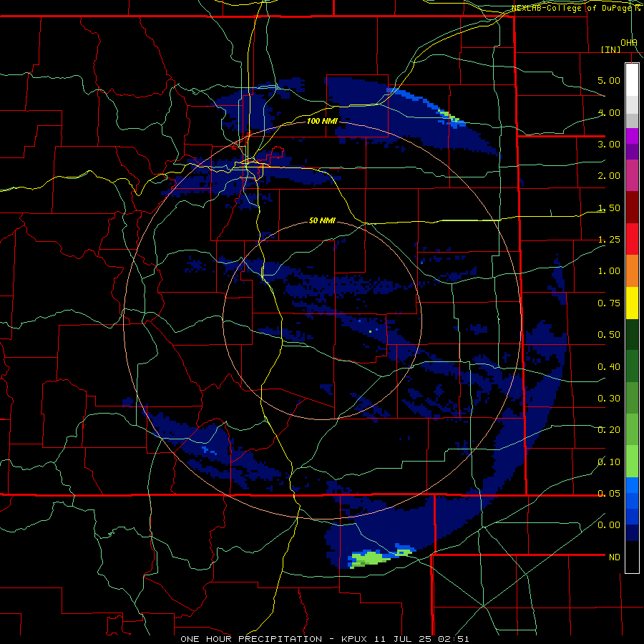Click the 1.00 legend value
The image size is (644, 644).
[x=609, y=271]
